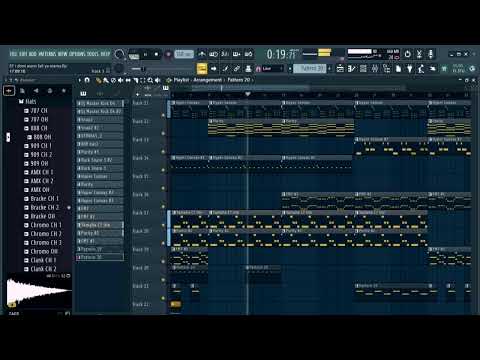Viewport: 480px width, 360px height.
Task: Click the main volume knob beside the menu bar
Action: [119, 54]
